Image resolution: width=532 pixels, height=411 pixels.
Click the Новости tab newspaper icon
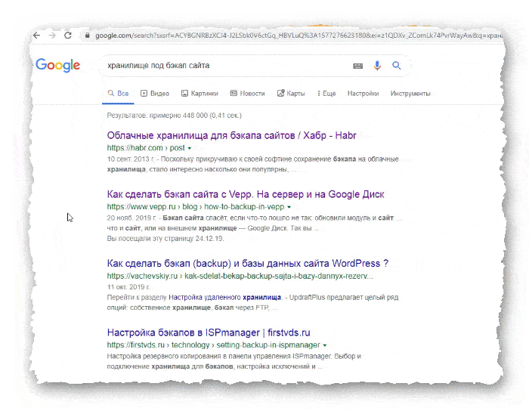[x=234, y=93]
